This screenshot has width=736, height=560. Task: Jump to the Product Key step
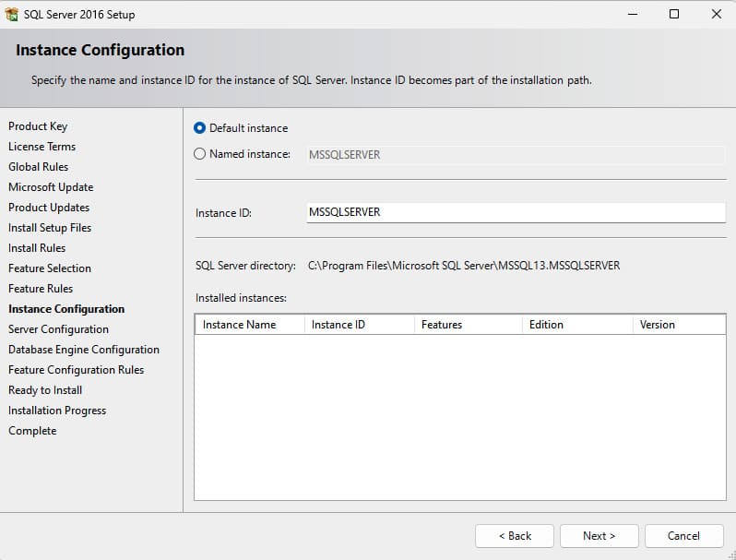[38, 126]
